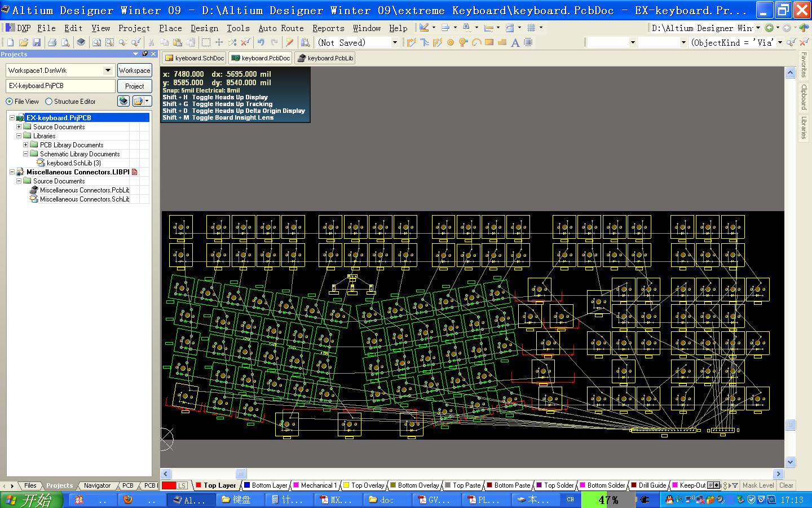Screen dimensions: 812x508
Task: Click the Clear button in status bar
Action: (786, 485)
